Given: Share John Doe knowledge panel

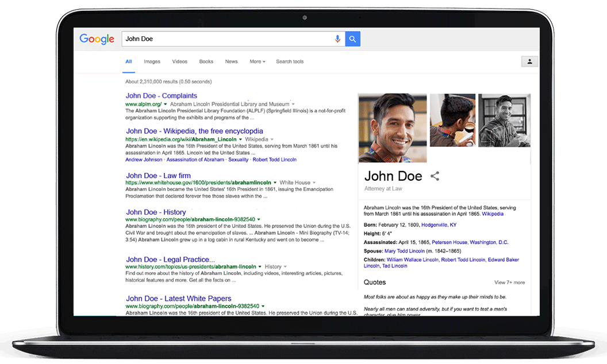Looking at the screenshot, I should click(435, 176).
